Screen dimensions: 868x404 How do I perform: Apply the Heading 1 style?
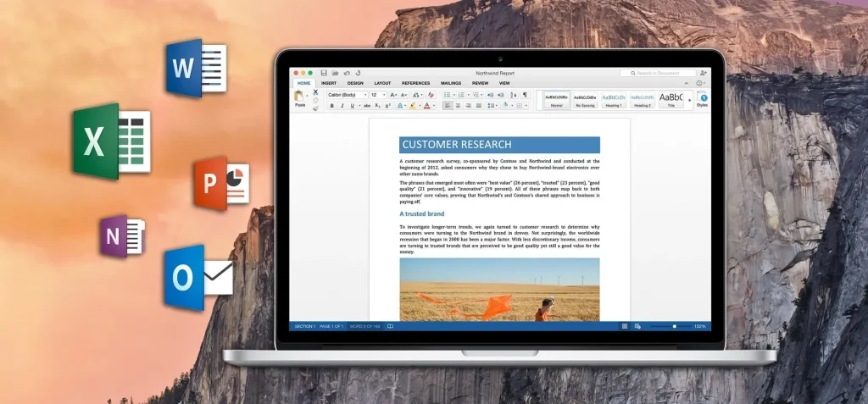pyautogui.click(x=614, y=100)
